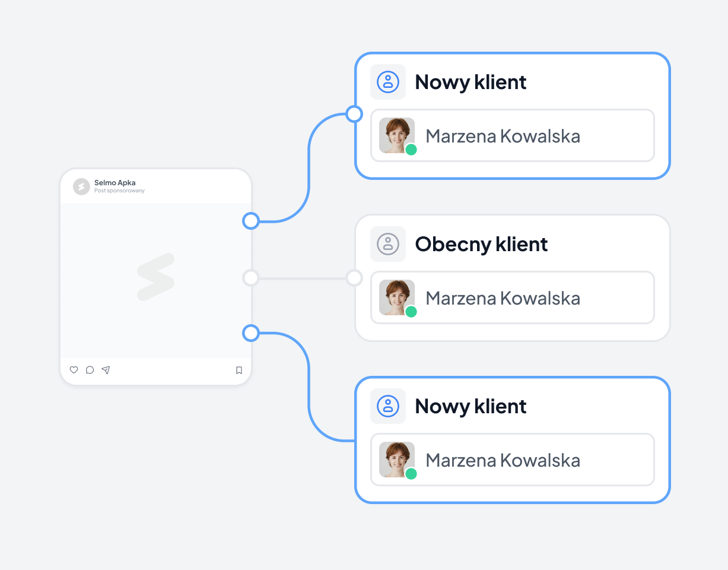Screen dimensions: 728x570
Task: Click the Selmo Apka profile logo
Action: pyautogui.click(x=81, y=186)
